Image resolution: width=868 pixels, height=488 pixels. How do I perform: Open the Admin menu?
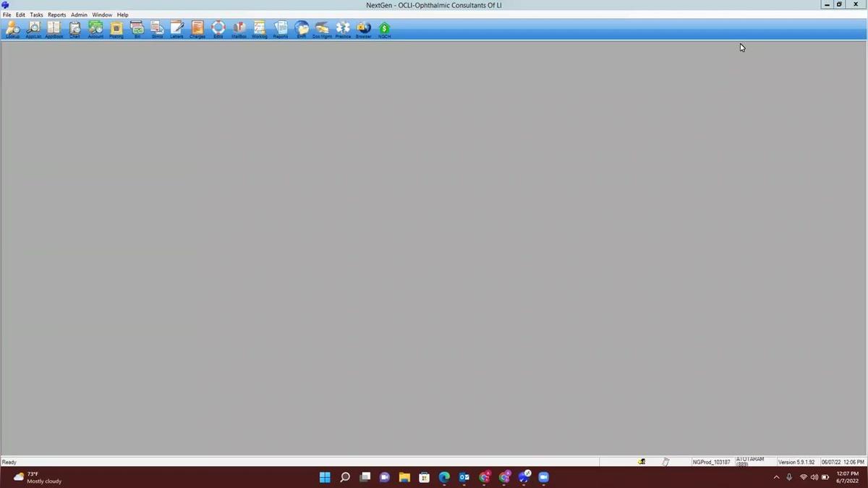click(79, 14)
